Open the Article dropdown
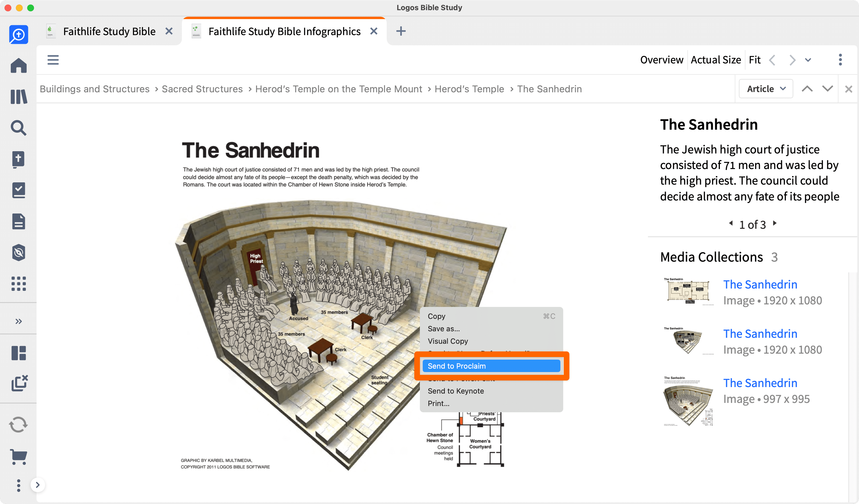859x504 pixels. click(766, 89)
